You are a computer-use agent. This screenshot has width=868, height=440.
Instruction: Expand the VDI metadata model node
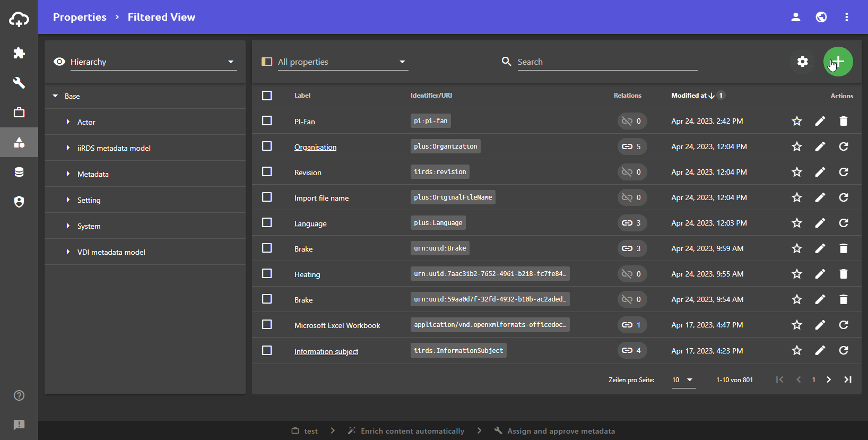(68, 252)
